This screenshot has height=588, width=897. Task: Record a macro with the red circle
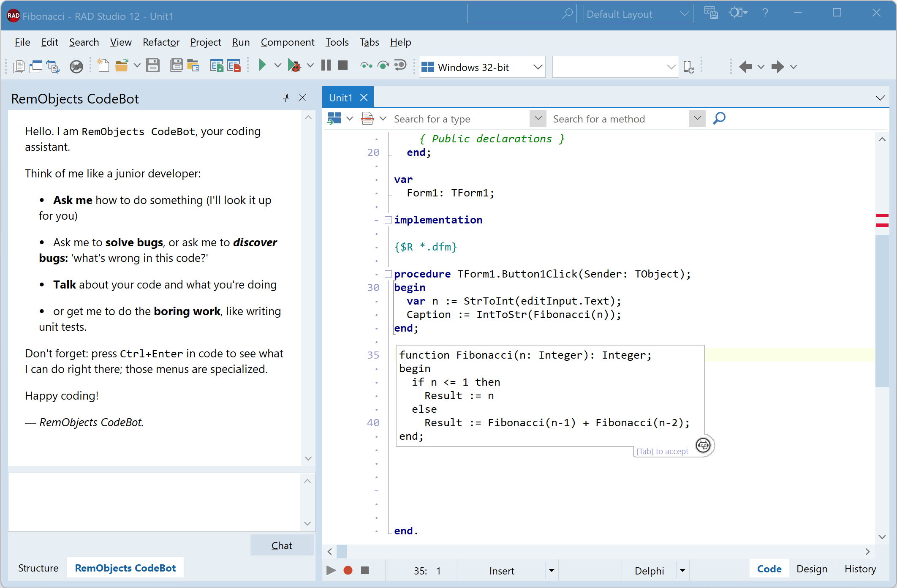coord(348,571)
